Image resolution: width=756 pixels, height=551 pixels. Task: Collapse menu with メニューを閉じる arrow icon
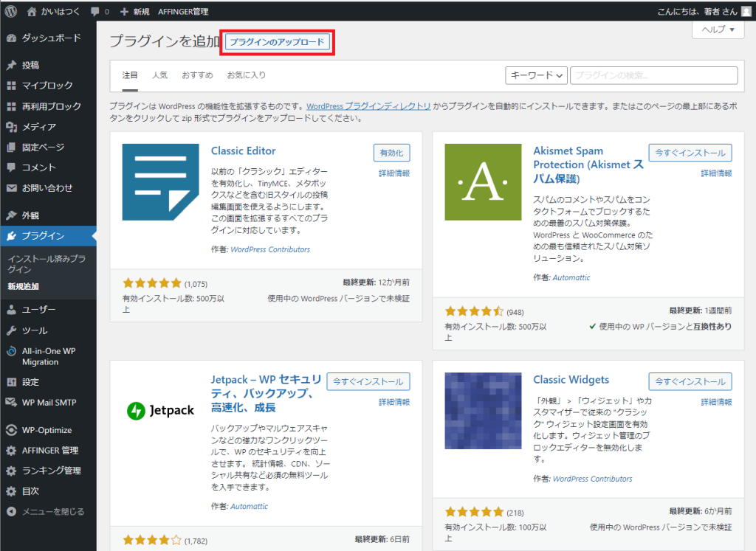tap(12, 511)
